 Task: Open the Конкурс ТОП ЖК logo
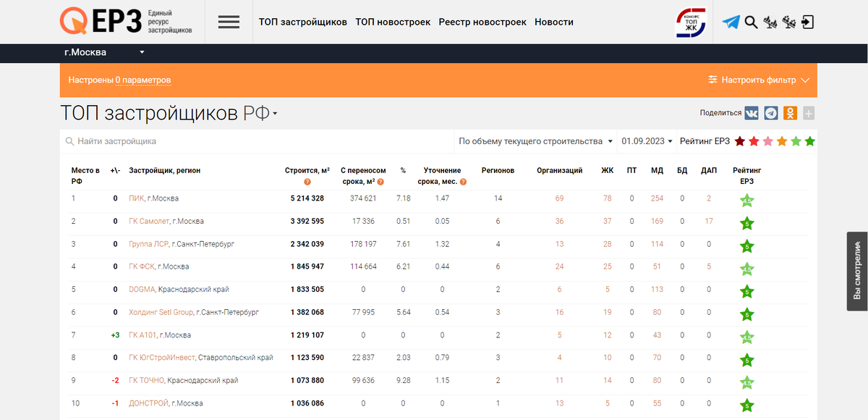692,22
